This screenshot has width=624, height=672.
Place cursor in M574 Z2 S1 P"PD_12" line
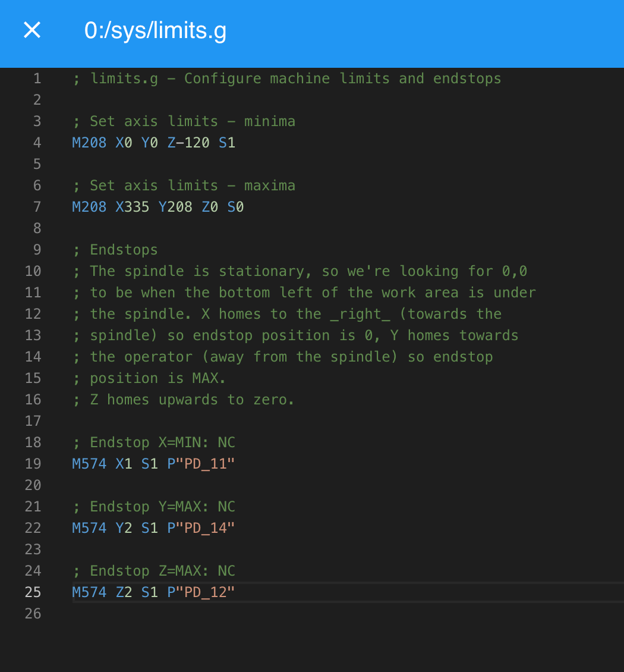153,592
